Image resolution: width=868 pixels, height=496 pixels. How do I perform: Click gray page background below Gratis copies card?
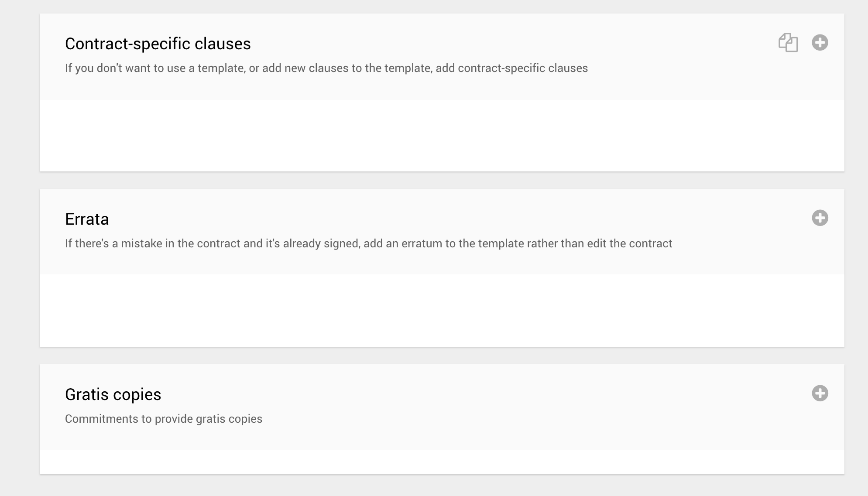[x=442, y=486]
